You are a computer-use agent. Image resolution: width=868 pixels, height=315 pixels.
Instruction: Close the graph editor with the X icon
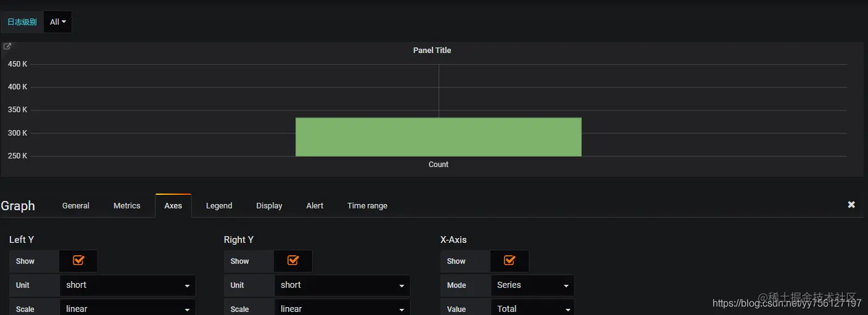[851, 205]
